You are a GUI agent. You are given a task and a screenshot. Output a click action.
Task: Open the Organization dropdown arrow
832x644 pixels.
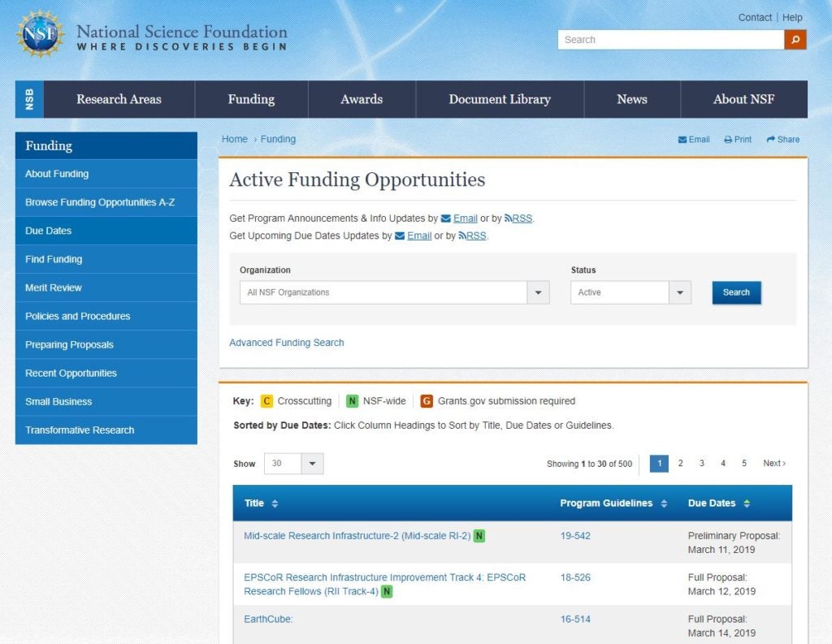coord(538,292)
